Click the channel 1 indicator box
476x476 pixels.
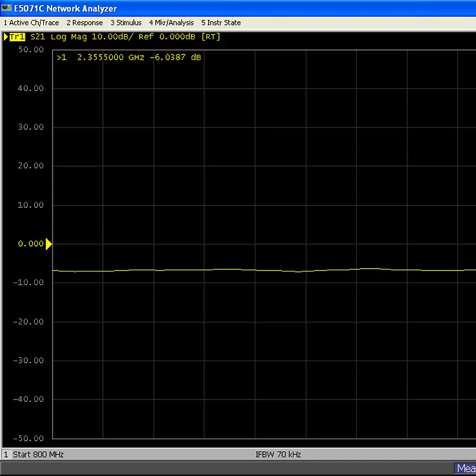coord(6,455)
